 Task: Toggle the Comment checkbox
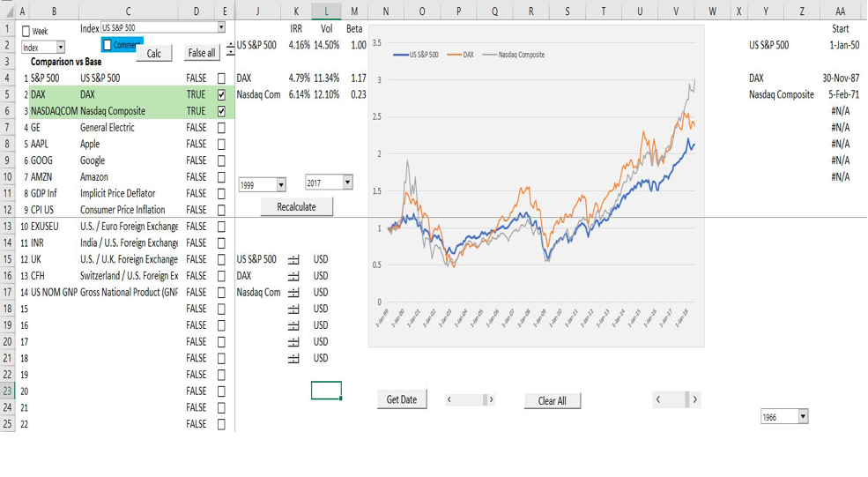[x=108, y=45]
